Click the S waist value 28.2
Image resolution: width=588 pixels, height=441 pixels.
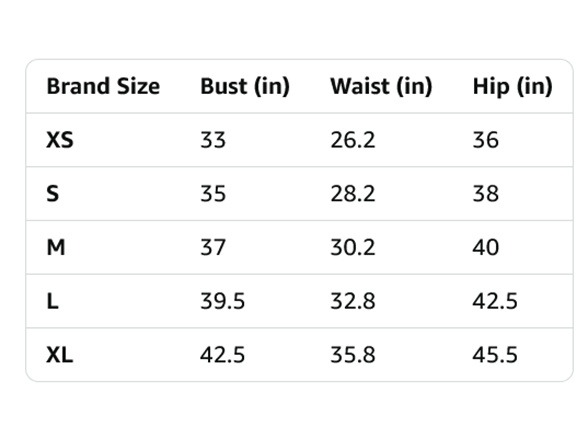(x=352, y=194)
